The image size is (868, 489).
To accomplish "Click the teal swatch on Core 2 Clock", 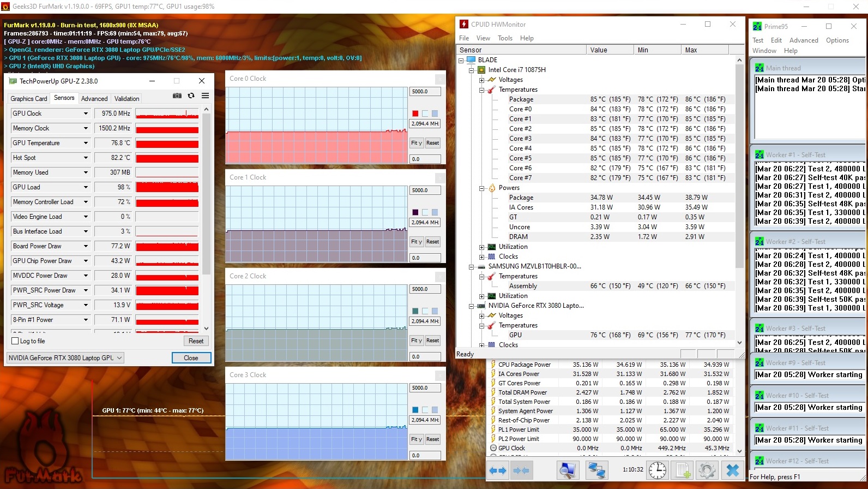I will point(415,311).
